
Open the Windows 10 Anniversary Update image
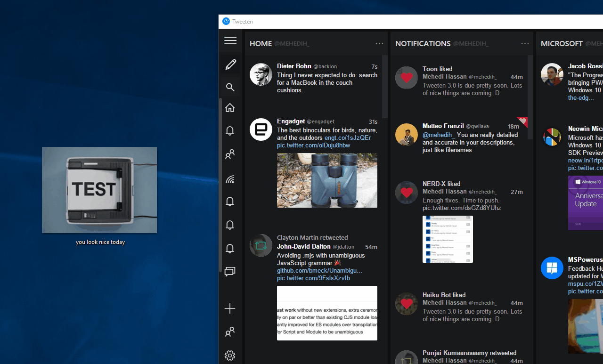(x=586, y=203)
